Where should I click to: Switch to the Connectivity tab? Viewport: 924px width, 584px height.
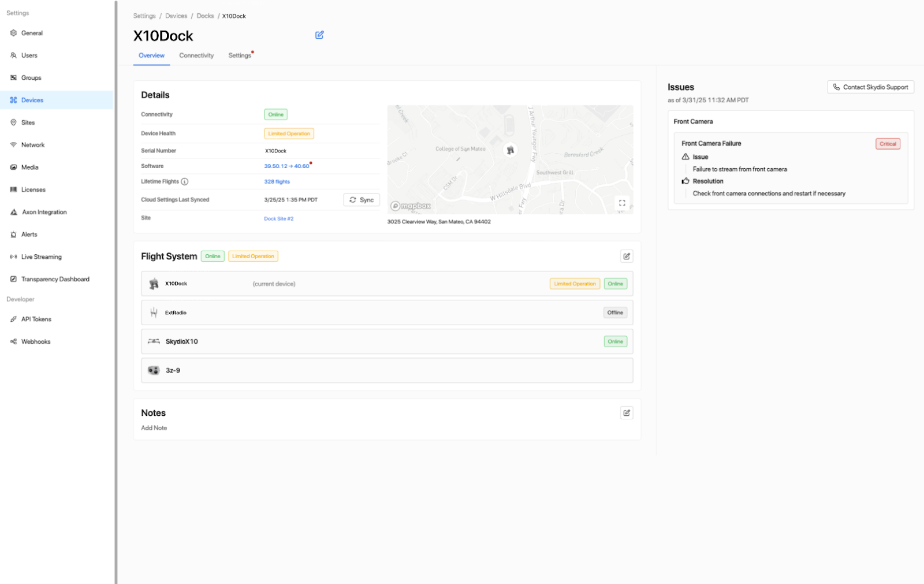(x=196, y=55)
